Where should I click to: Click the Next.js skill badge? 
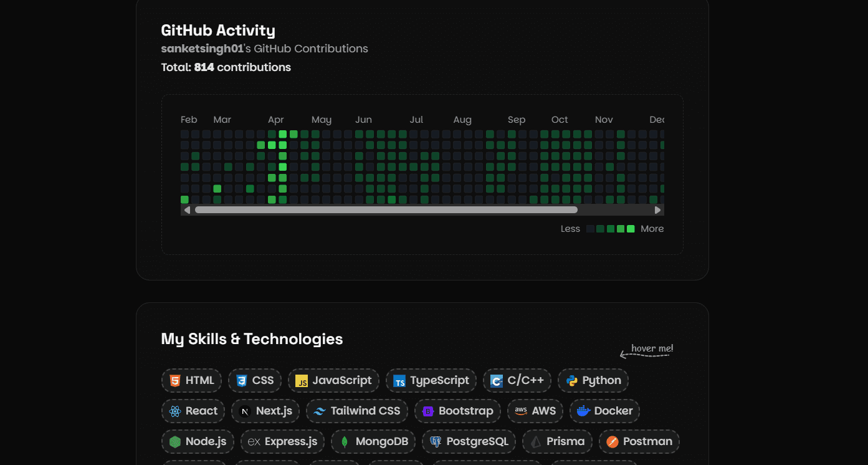point(265,411)
